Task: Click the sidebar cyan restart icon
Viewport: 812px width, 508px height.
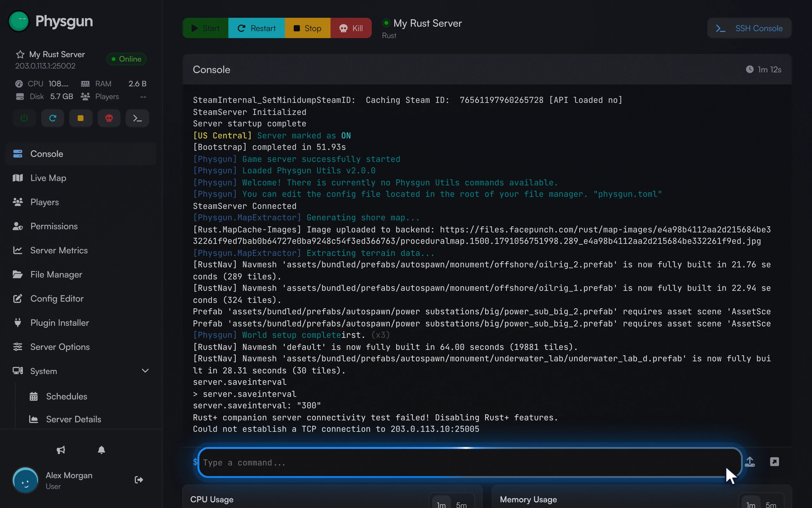Action: 52,118
